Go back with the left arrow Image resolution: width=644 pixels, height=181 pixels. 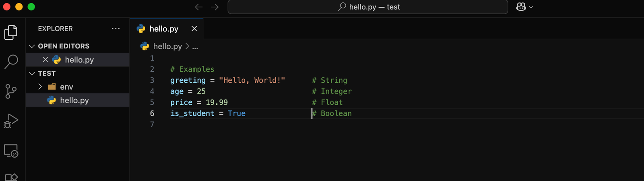pyautogui.click(x=199, y=7)
